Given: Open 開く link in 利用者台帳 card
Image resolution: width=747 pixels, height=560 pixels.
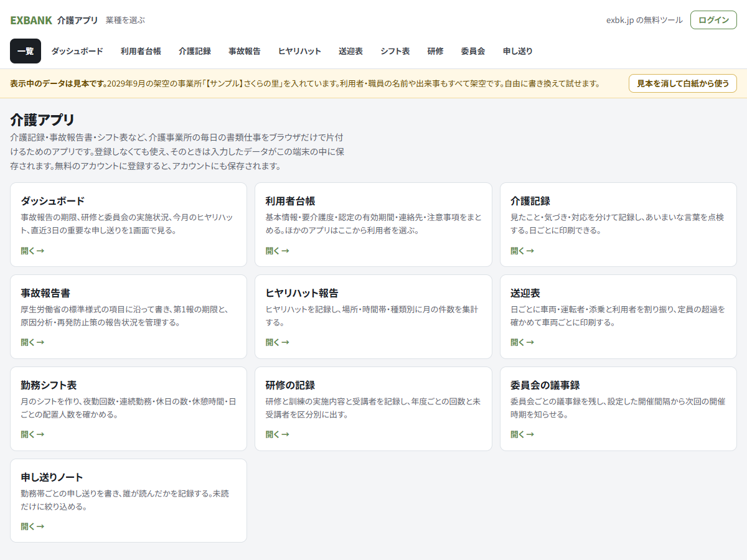Looking at the screenshot, I should click(277, 251).
